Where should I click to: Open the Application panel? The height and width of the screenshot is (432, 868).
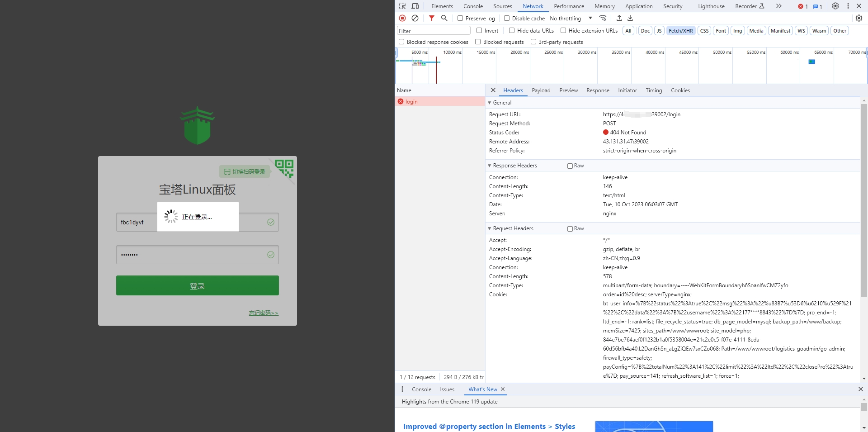639,6
